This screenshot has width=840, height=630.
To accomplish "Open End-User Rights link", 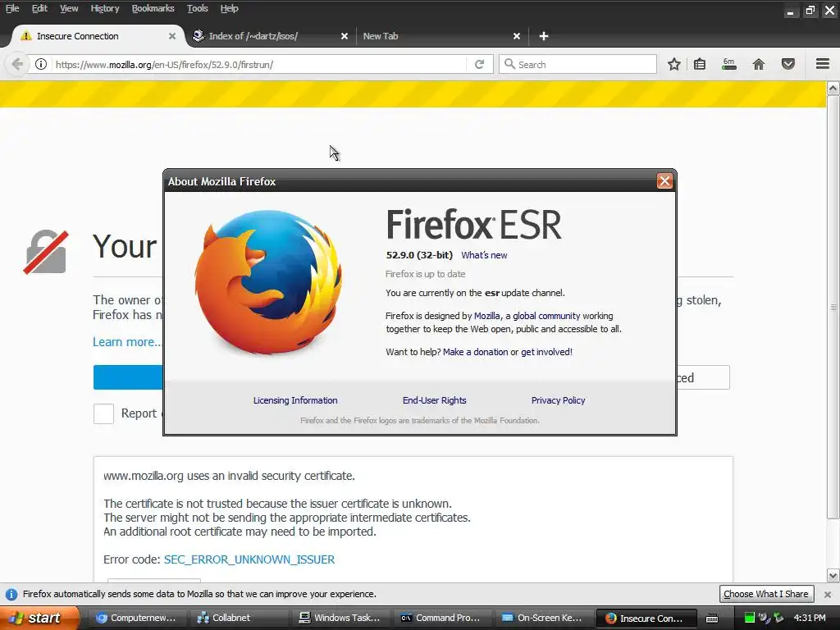I will point(435,400).
